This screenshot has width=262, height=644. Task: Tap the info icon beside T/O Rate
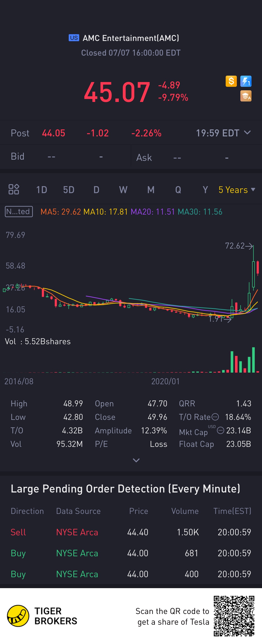215,417
